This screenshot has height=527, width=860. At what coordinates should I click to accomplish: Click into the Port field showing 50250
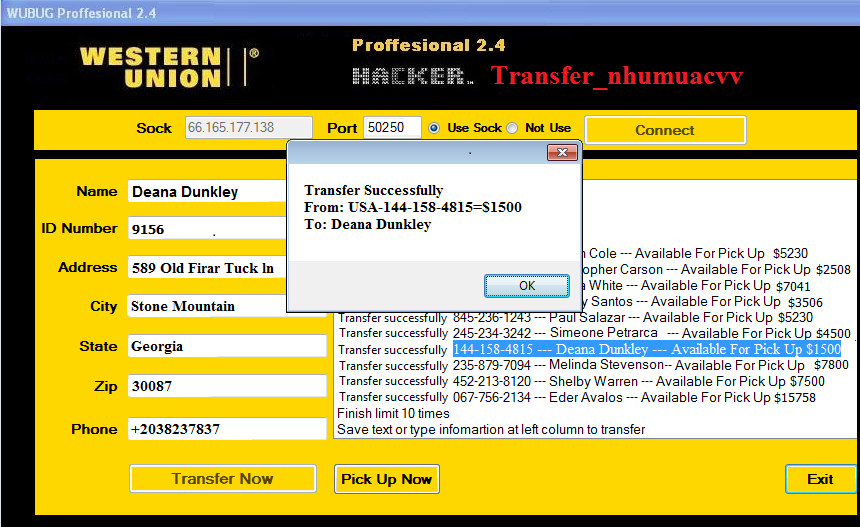click(392, 128)
